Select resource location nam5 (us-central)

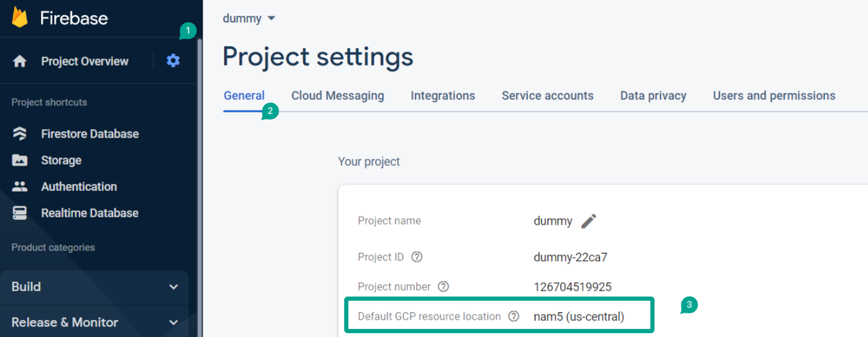click(579, 317)
